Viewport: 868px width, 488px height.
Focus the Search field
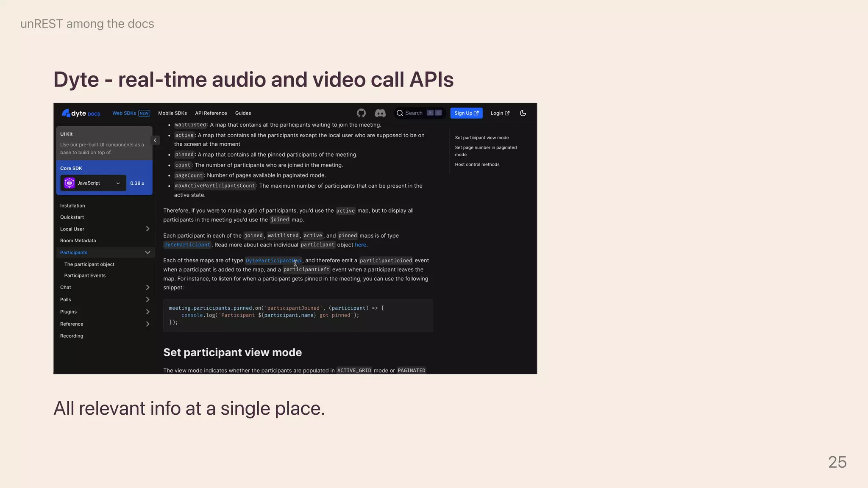(420, 113)
